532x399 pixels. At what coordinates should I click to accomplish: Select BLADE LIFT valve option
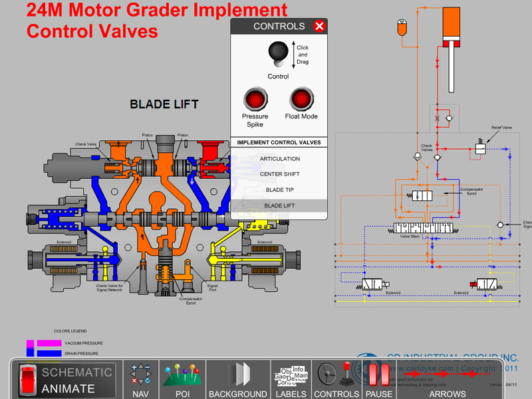279,205
